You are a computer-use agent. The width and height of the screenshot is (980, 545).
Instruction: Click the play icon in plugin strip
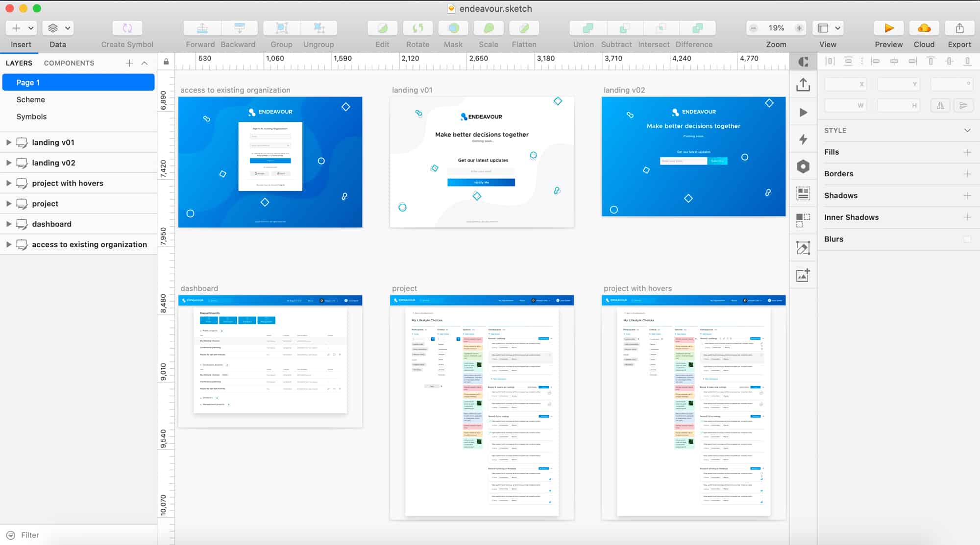803,112
